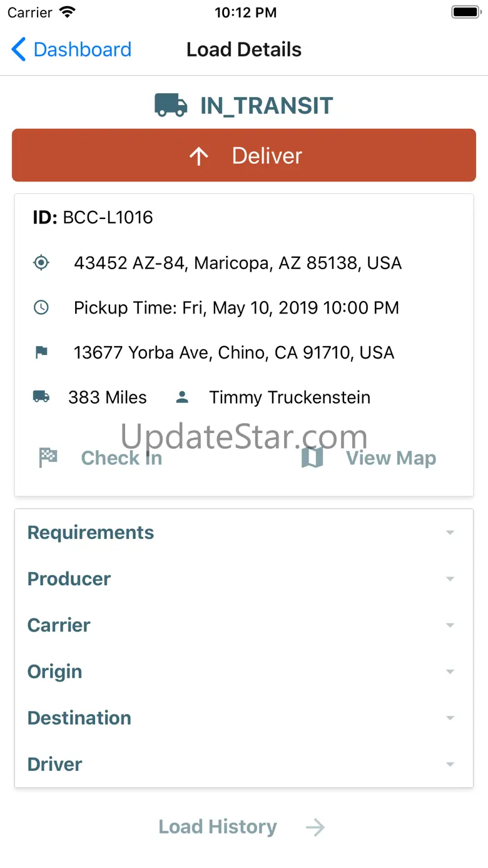Click the destination flag icon
This screenshot has width=488, height=868.
[x=41, y=352]
